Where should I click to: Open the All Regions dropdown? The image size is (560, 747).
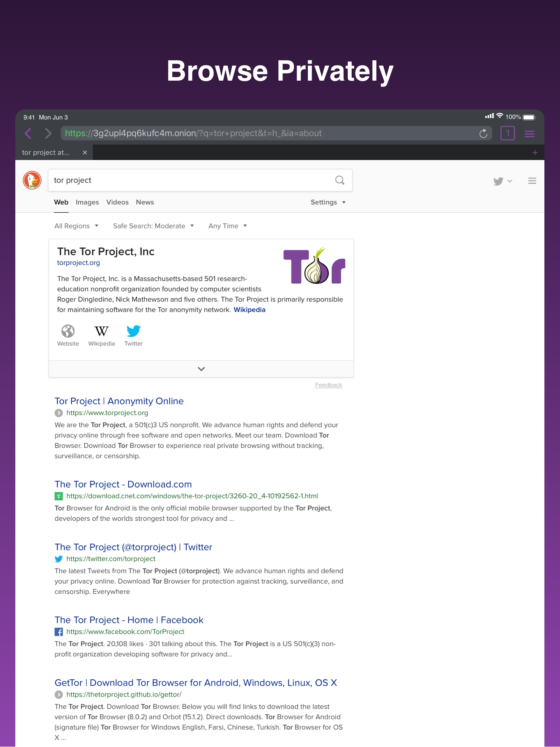point(76,226)
